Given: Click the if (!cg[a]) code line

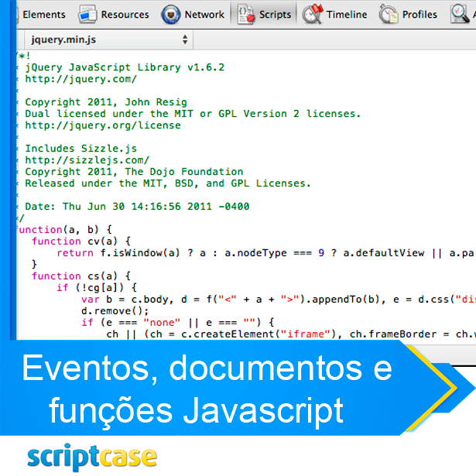Looking at the screenshot, I should pos(97,287).
